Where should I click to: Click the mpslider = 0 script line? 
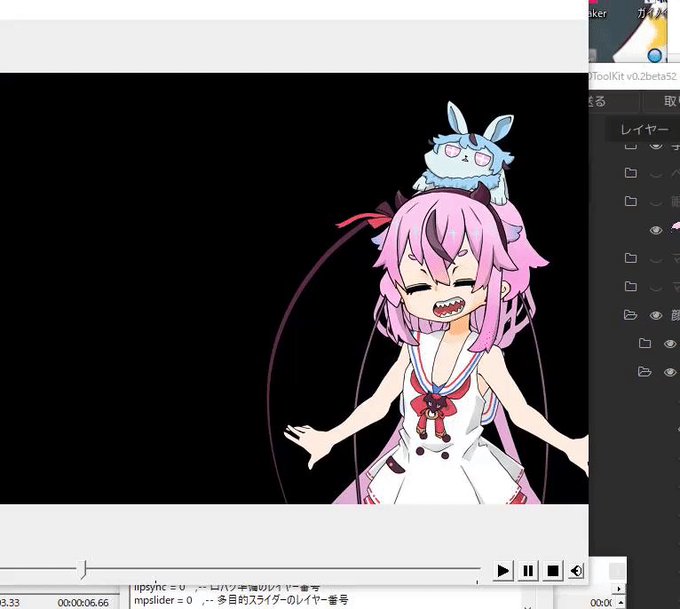(241, 600)
